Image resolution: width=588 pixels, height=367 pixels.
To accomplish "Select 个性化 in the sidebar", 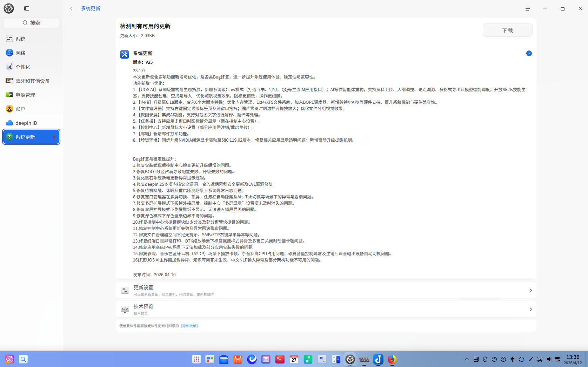I will (x=31, y=67).
